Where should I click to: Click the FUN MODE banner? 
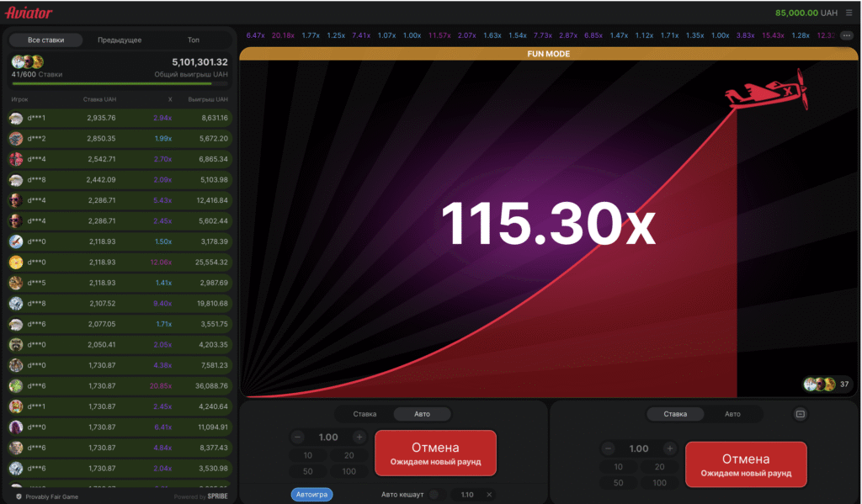point(548,54)
